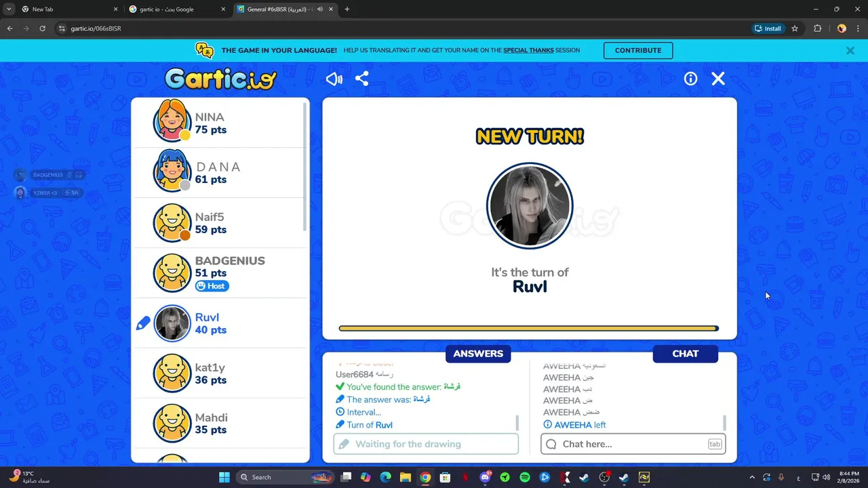
Task: Dismiss the translation banner
Action: tap(850, 50)
